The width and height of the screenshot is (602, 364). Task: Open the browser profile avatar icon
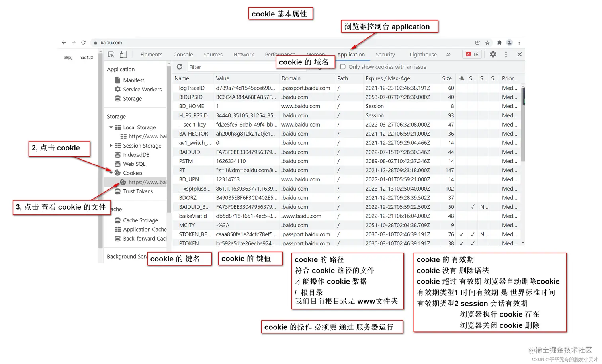click(x=509, y=43)
